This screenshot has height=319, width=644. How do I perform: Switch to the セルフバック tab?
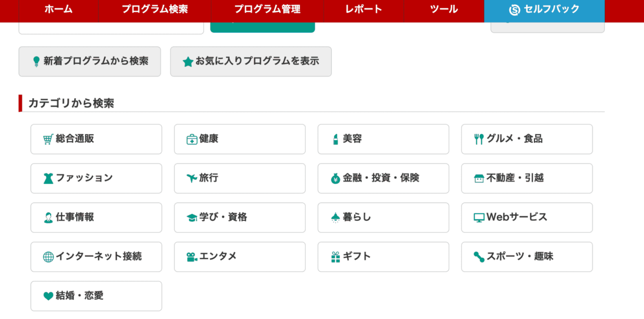(544, 9)
